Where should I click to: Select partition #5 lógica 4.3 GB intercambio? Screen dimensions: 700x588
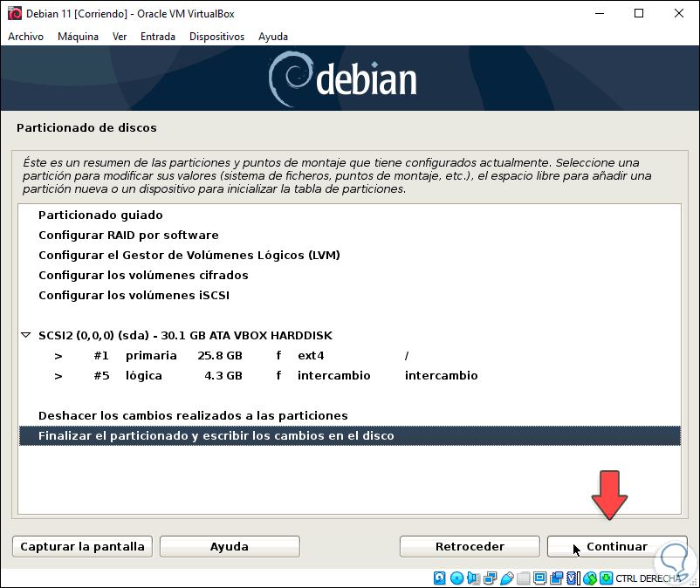(x=349, y=376)
